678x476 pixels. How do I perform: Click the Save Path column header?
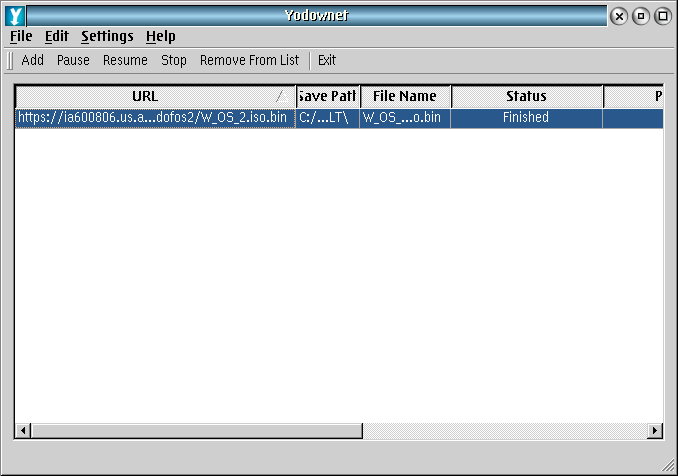[328, 96]
